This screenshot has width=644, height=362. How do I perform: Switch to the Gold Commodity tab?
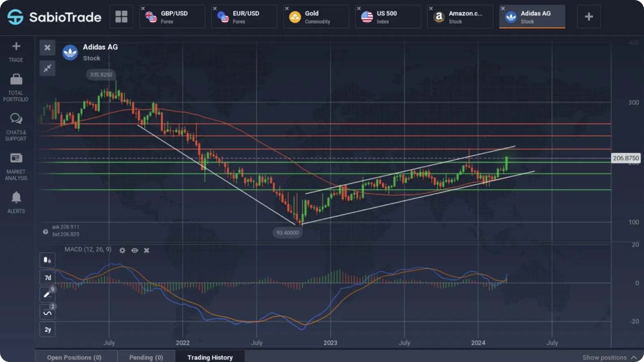(316, 17)
